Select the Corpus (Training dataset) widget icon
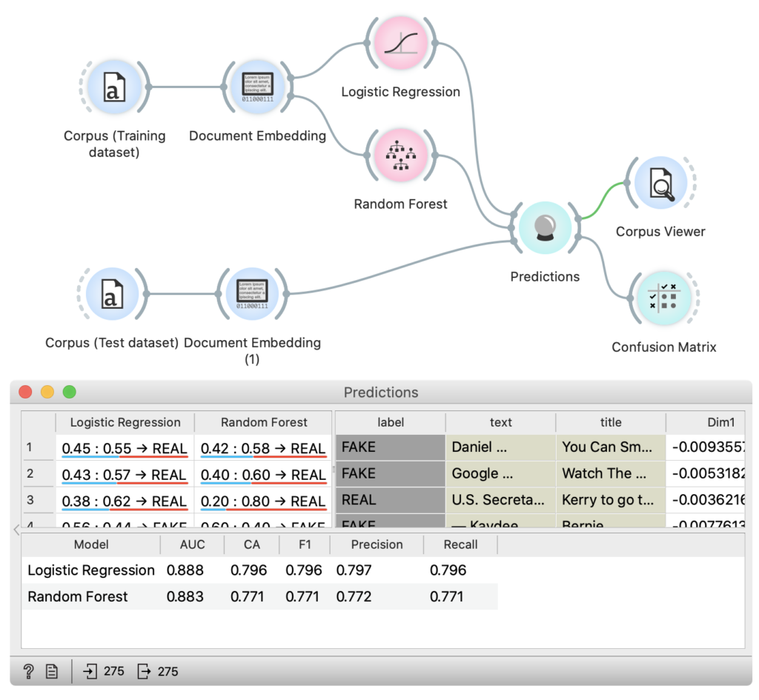The image size is (759, 700). (x=114, y=87)
